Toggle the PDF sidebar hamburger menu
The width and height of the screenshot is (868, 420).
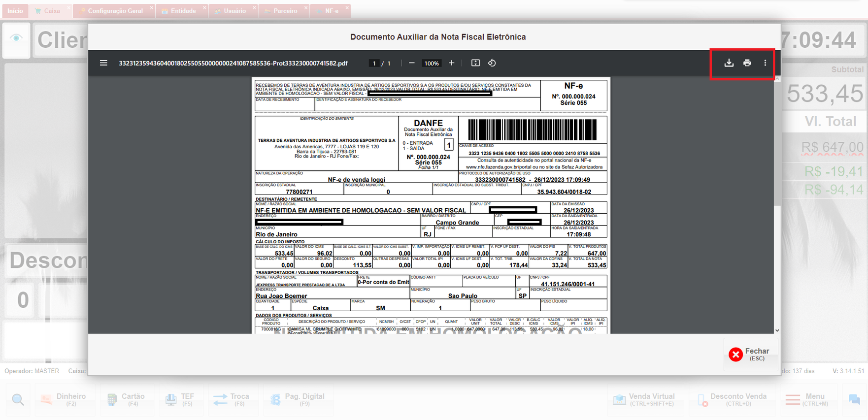(103, 63)
